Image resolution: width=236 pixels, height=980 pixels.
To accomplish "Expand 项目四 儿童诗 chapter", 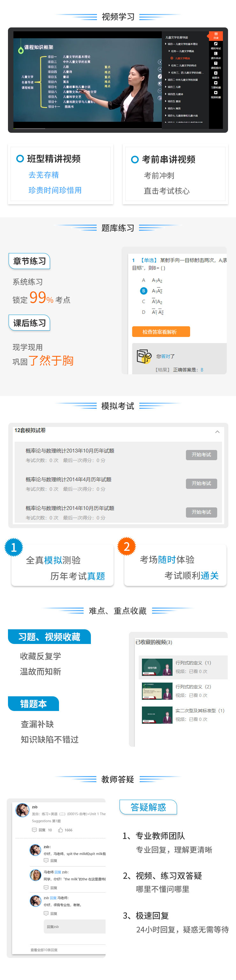I will (174, 94).
